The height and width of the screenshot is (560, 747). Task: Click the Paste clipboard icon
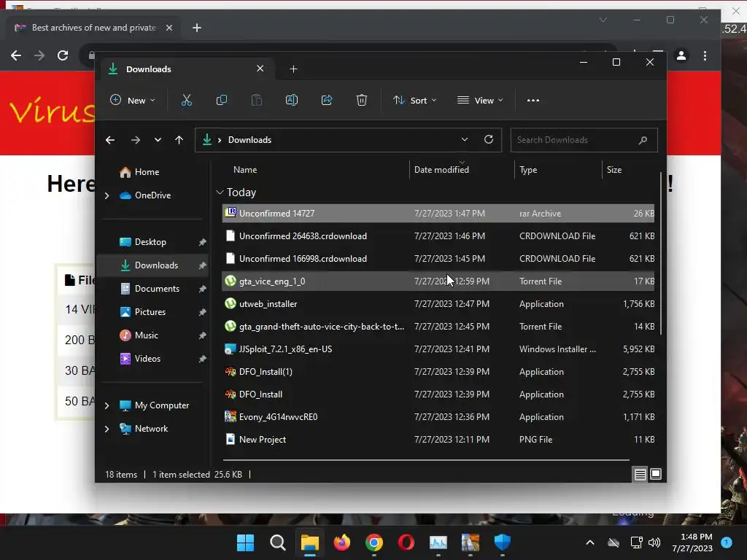tap(256, 100)
